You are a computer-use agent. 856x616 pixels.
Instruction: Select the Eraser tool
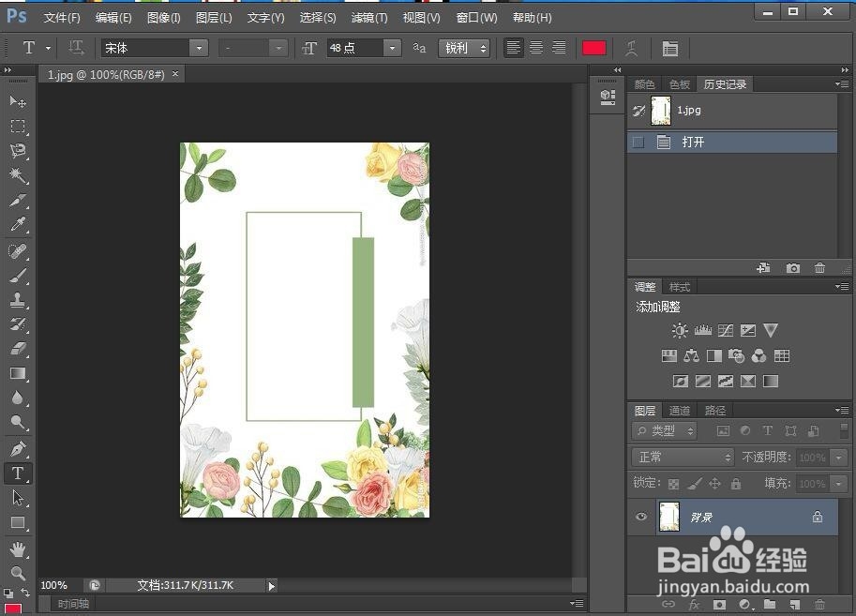[18, 349]
